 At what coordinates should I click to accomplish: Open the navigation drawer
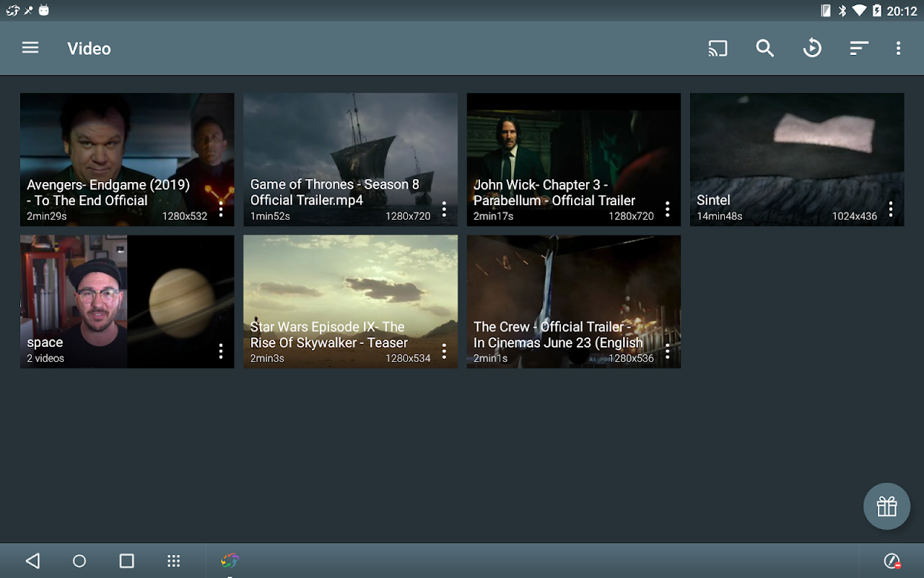[30, 48]
